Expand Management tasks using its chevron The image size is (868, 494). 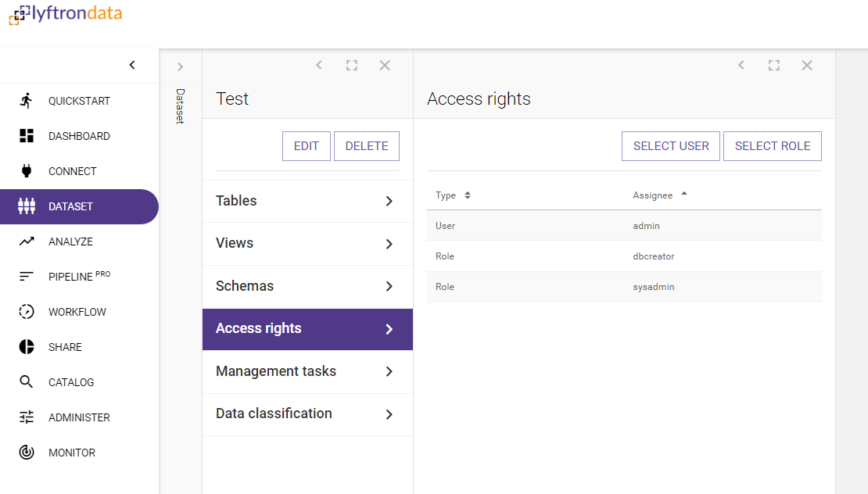pos(389,372)
